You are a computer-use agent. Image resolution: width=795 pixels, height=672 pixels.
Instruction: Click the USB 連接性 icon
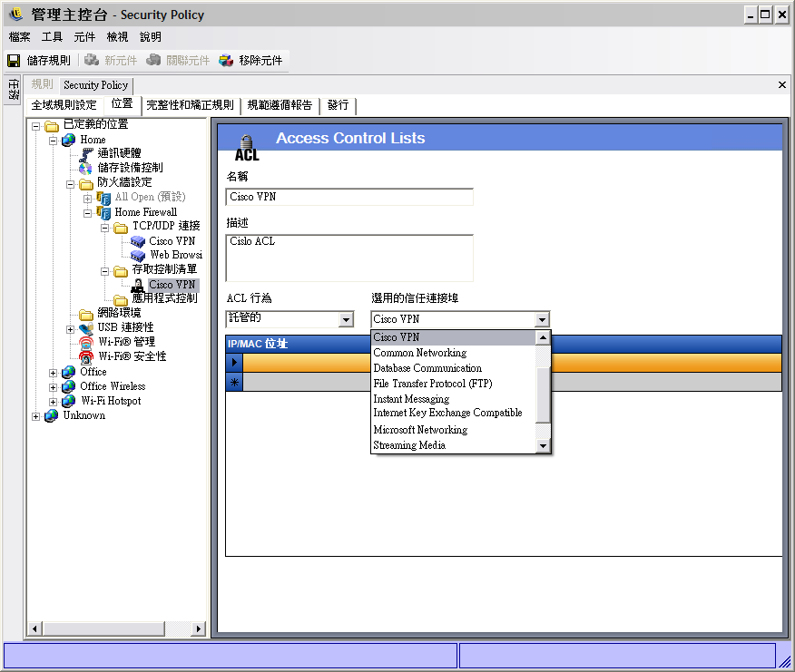(x=86, y=328)
